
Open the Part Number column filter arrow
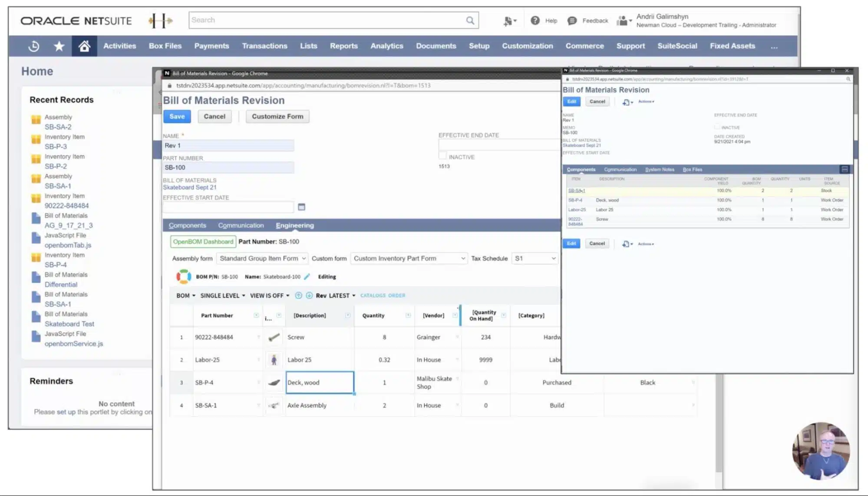pyautogui.click(x=256, y=315)
